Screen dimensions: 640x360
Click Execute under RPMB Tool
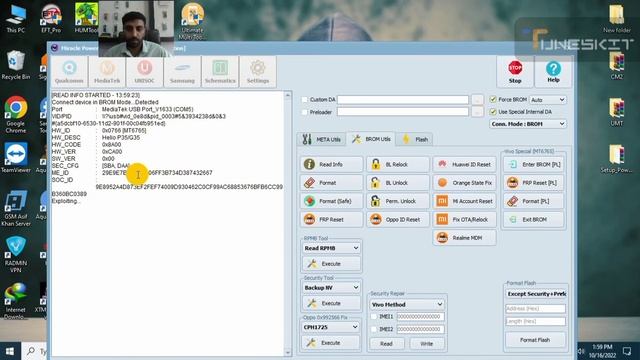[331, 264]
